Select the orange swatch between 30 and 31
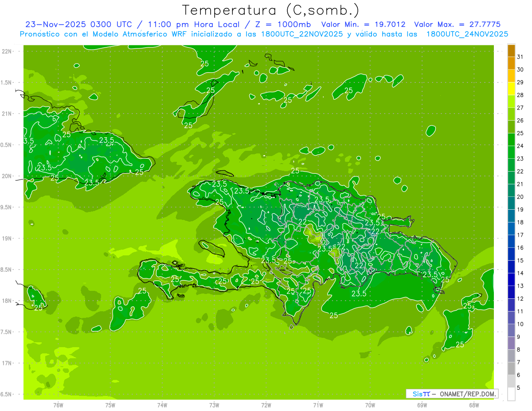This screenshot has height=411, width=532. click(x=511, y=63)
